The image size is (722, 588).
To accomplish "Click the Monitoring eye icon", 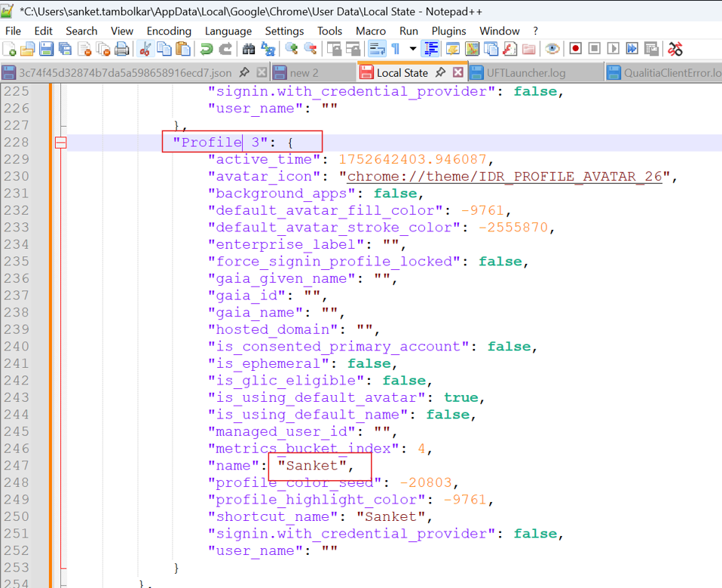I will click(552, 49).
